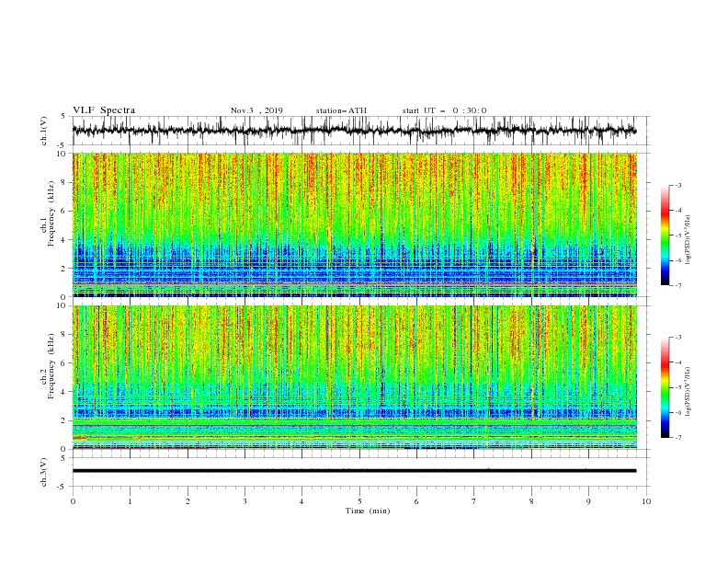Click the time axis tick label "3"

245,501
